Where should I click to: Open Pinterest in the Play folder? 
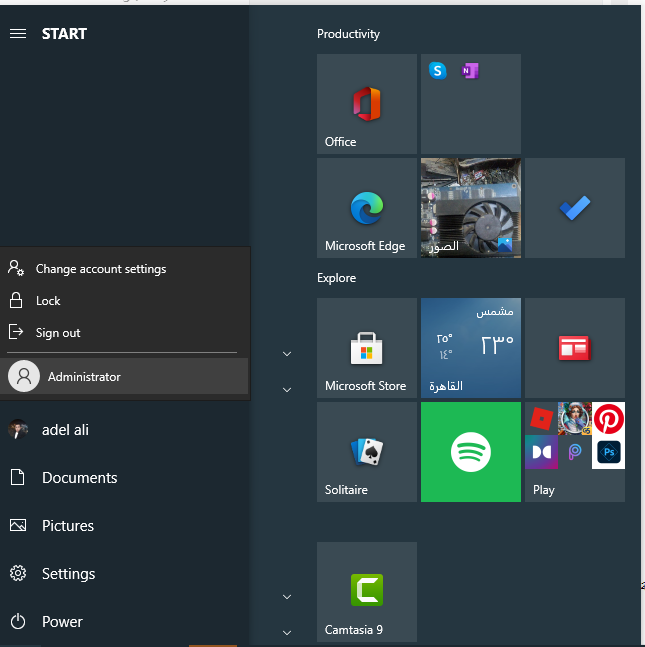(608, 418)
